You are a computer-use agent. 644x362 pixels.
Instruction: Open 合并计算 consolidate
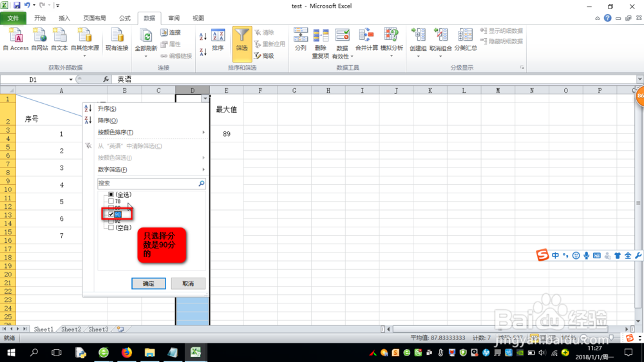367,39
